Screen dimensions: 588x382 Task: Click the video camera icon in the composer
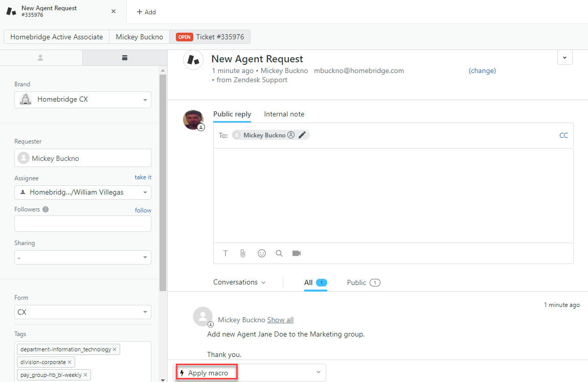coord(297,253)
